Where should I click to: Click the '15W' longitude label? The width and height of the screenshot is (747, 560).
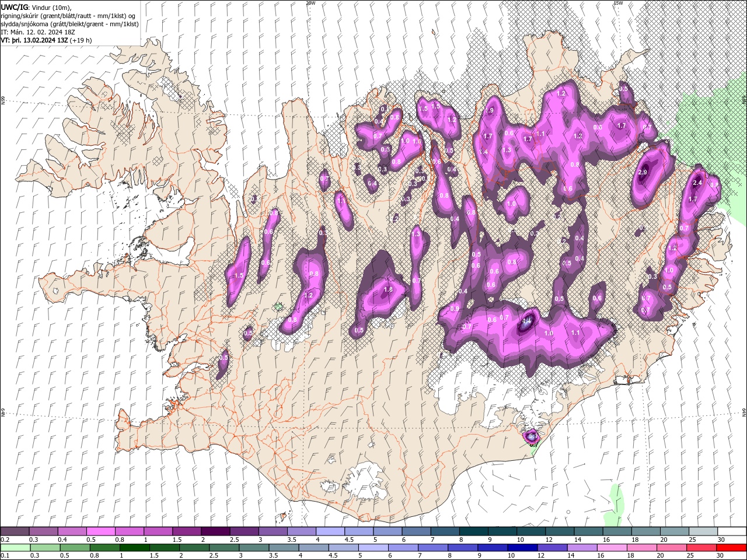pos(618,3)
